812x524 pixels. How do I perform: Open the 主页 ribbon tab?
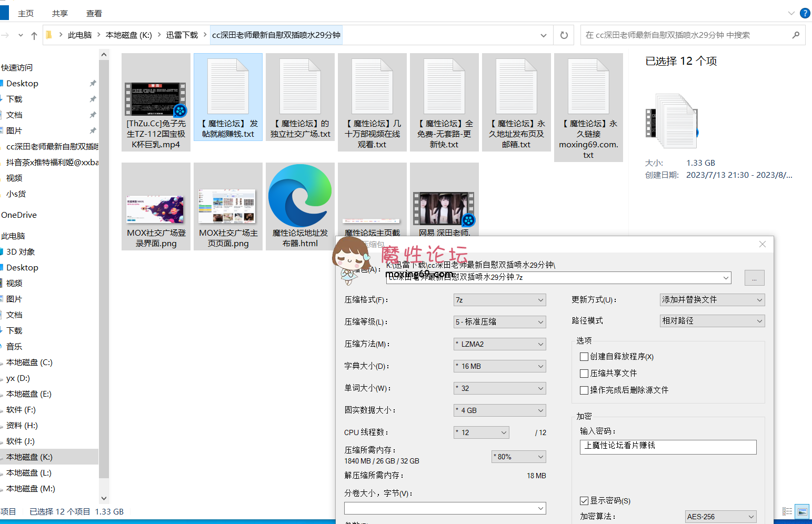(x=26, y=13)
